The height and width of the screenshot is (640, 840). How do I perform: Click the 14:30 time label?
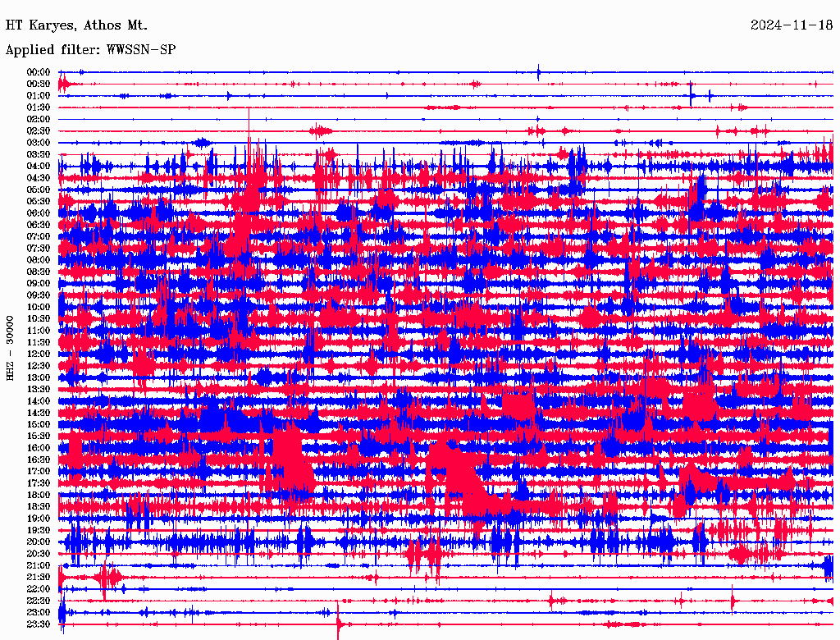coord(39,413)
